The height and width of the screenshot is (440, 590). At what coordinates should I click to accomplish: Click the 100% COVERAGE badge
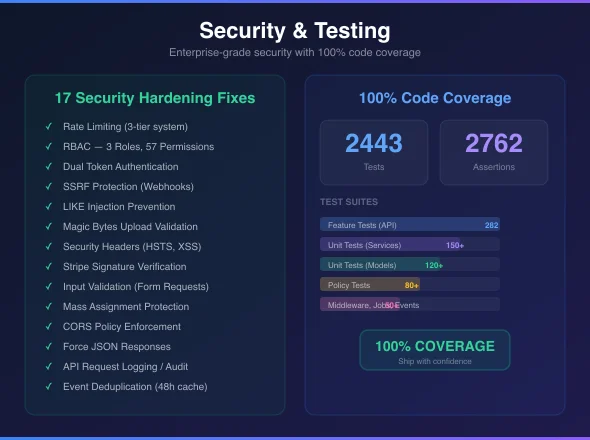pos(435,350)
